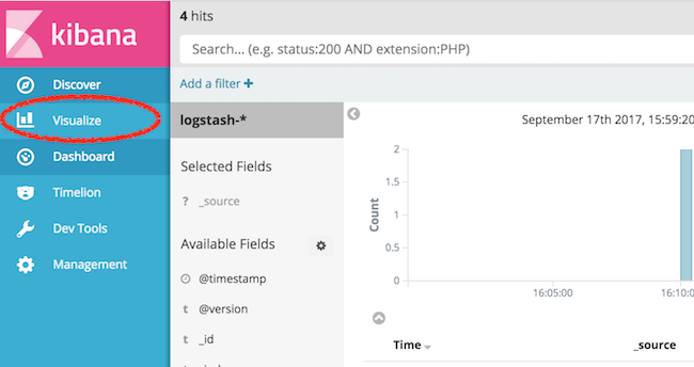Click the Visualize bar chart icon
The width and height of the screenshot is (694, 367).
point(25,120)
